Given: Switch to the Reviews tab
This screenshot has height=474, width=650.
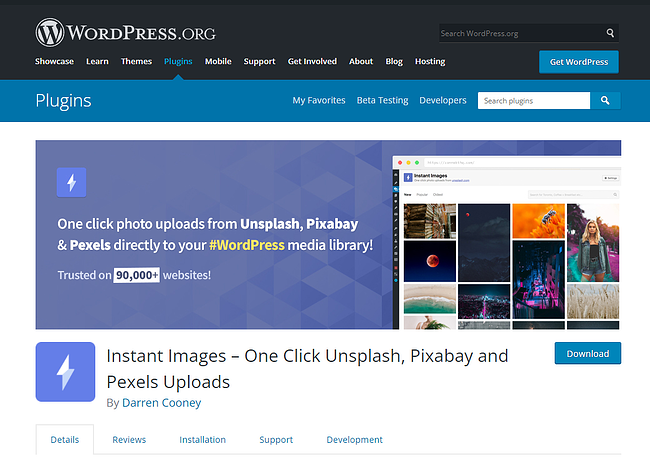Looking at the screenshot, I should coord(129,440).
